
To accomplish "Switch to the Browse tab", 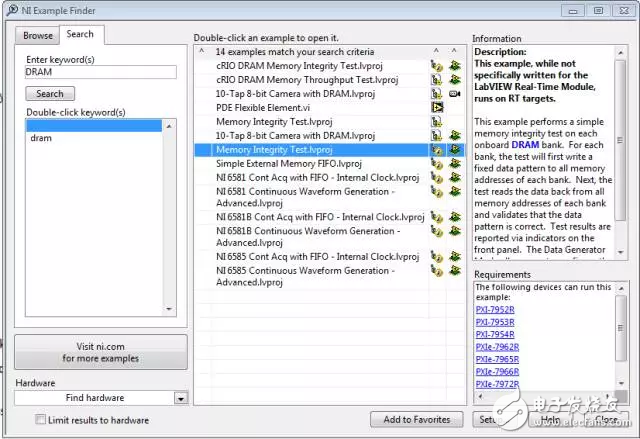I will 38,34.
